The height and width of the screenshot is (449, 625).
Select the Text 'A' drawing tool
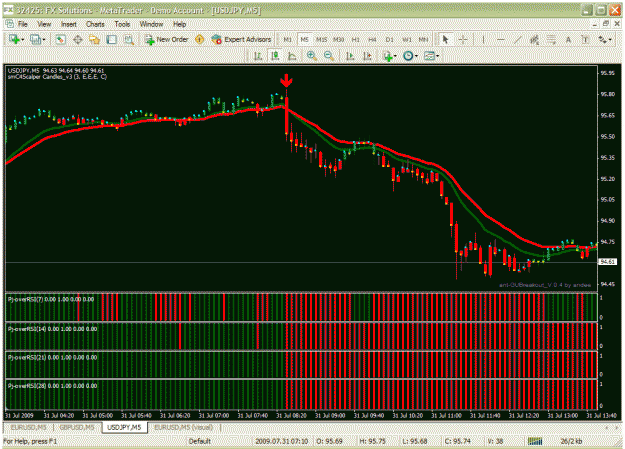pyautogui.click(x=568, y=39)
